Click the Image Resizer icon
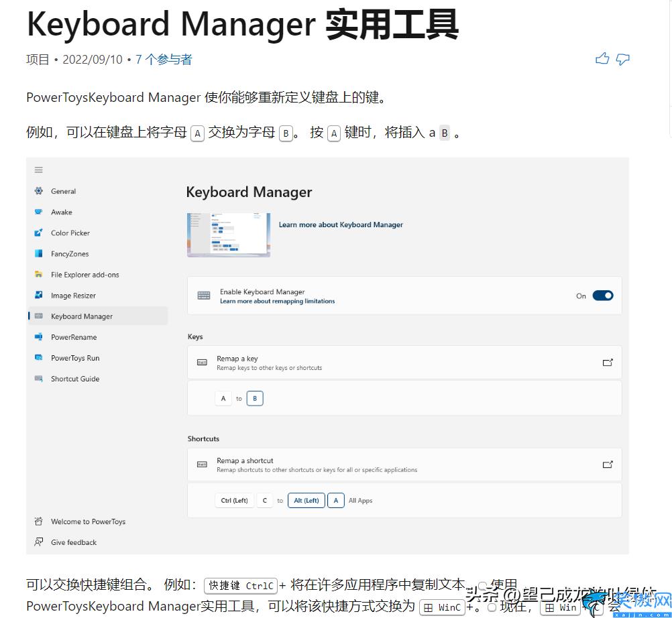672x618 pixels. pos(39,295)
